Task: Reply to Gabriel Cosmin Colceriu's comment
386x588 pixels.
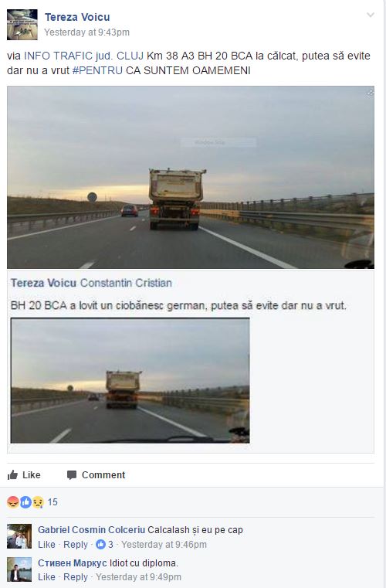Action: pyautogui.click(x=76, y=545)
